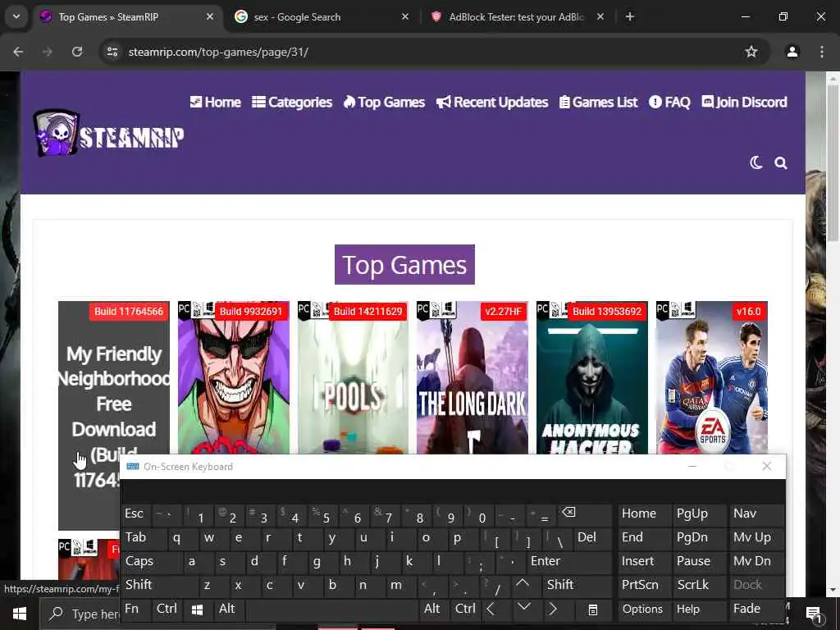840x630 pixels.
Task: Open the Windows notification center icon
Action: tap(814, 614)
